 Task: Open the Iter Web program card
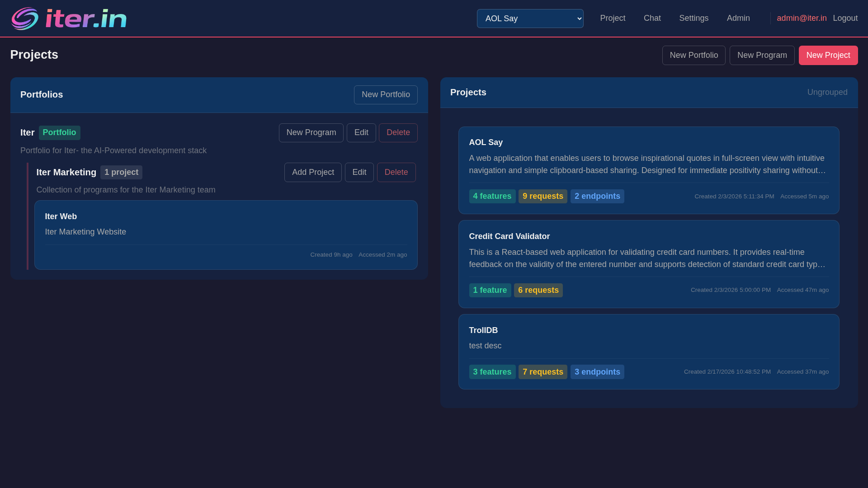[x=226, y=235]
